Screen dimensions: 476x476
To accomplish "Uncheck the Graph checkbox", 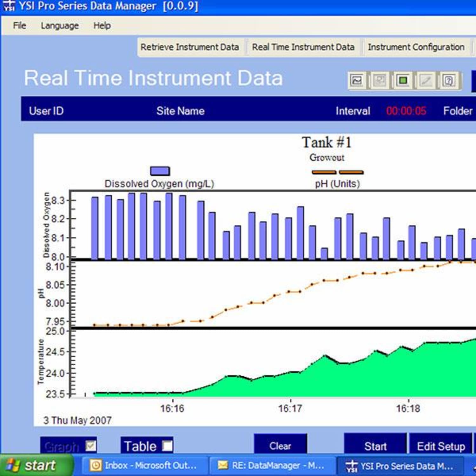I will click(x=90, y=446).
